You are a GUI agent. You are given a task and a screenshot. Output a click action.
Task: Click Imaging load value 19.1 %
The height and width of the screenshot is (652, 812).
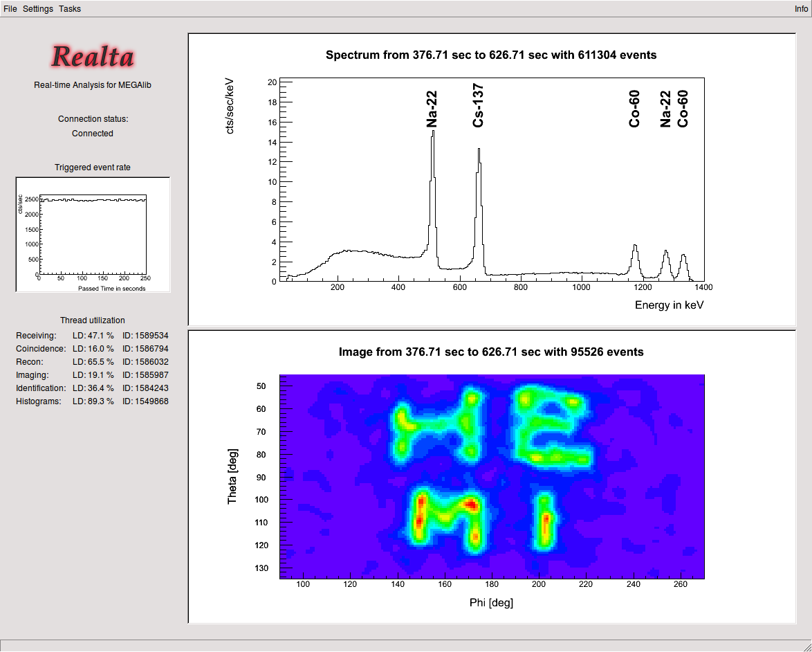(93, 374)
